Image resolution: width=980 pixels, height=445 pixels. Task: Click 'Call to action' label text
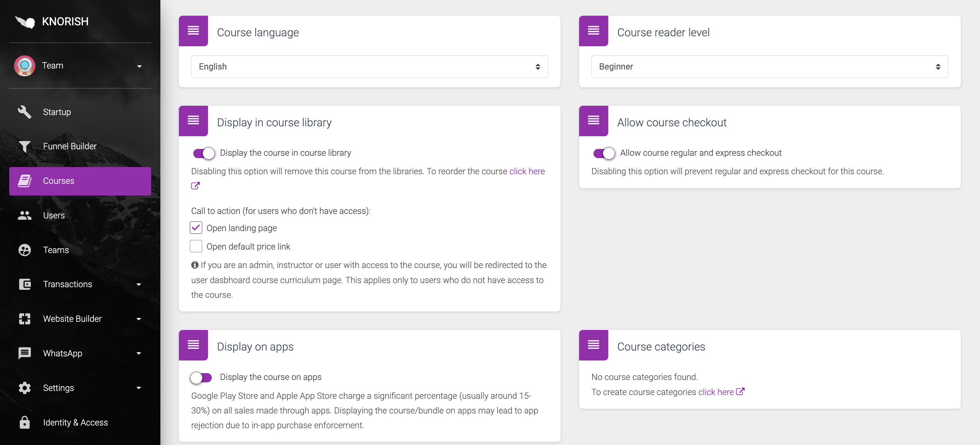pos(281,211)
